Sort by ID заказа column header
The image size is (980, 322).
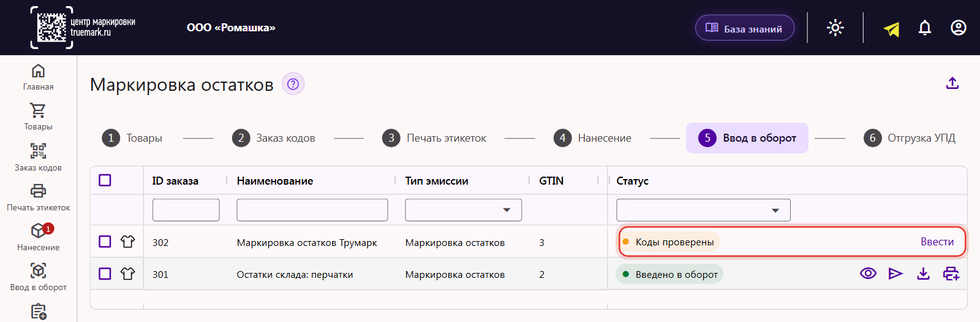[175, 181]
